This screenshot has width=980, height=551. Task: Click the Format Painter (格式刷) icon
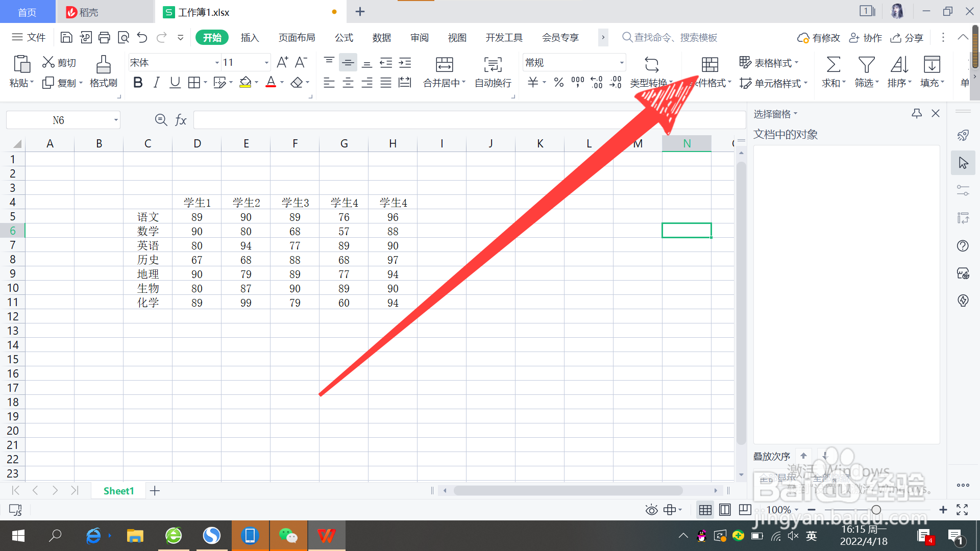(x=104, y=65)
